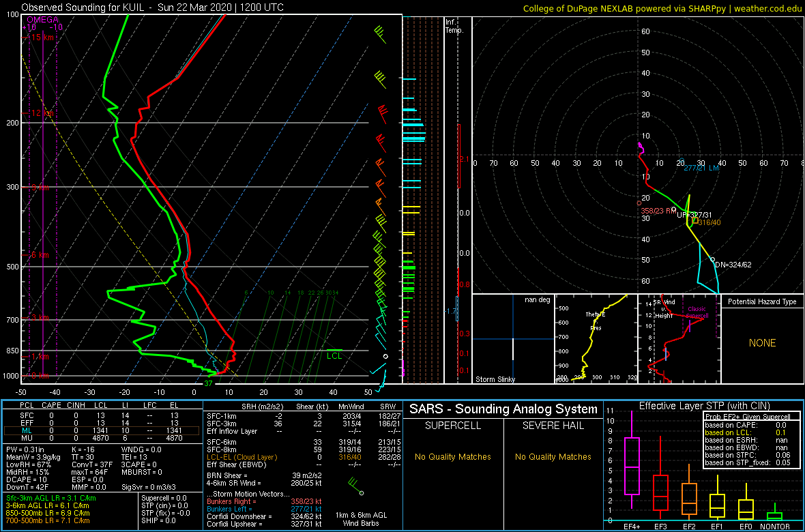Viewport: 805px width, 532px height.
Task: Click the Bunkers Left = 277/21 kt line
Action: [264, 508]
